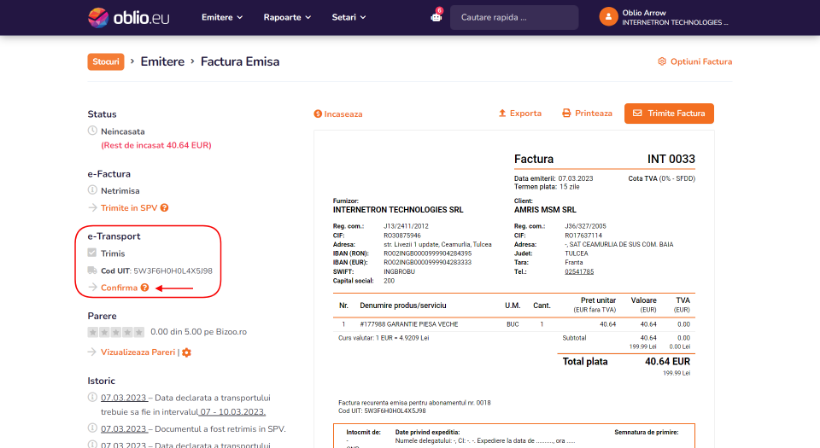Click INTERNETRON TECHNOLOGIES SRL supplier name
The width and height of the screenshot is (820, 448).
click(x=398, y=210)
